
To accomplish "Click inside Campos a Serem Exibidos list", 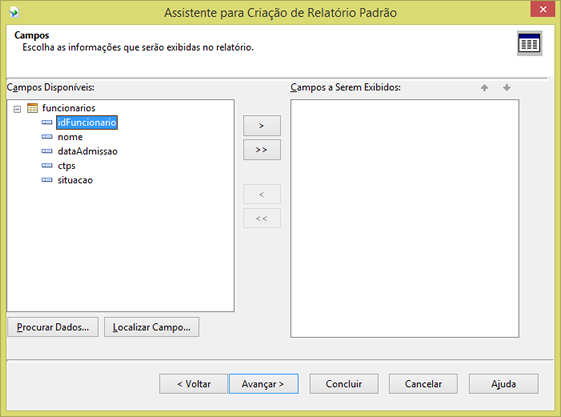I will tap(405, 219).
